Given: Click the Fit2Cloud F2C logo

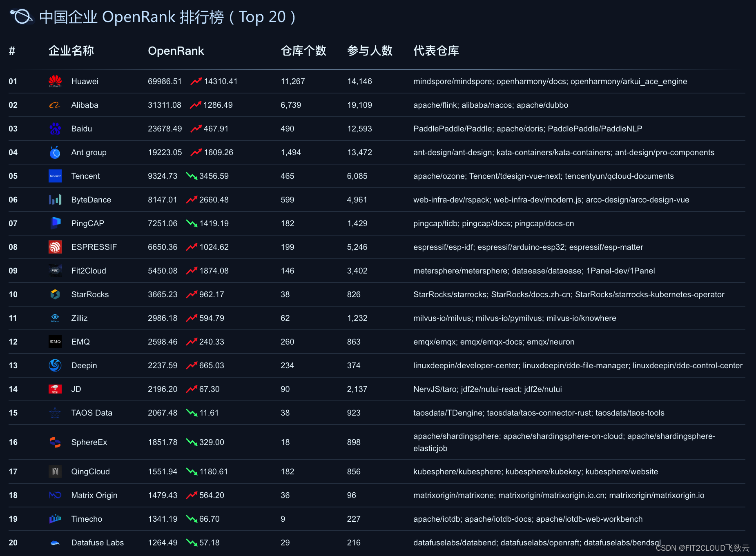Looking at the screenshot, I should tap(55, 271).
